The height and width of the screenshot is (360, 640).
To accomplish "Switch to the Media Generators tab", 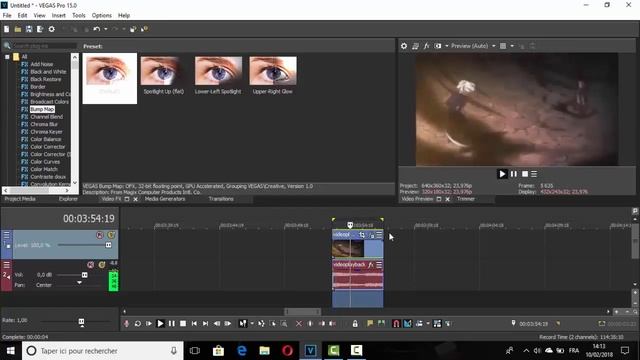I will click(x=165, y=199).
